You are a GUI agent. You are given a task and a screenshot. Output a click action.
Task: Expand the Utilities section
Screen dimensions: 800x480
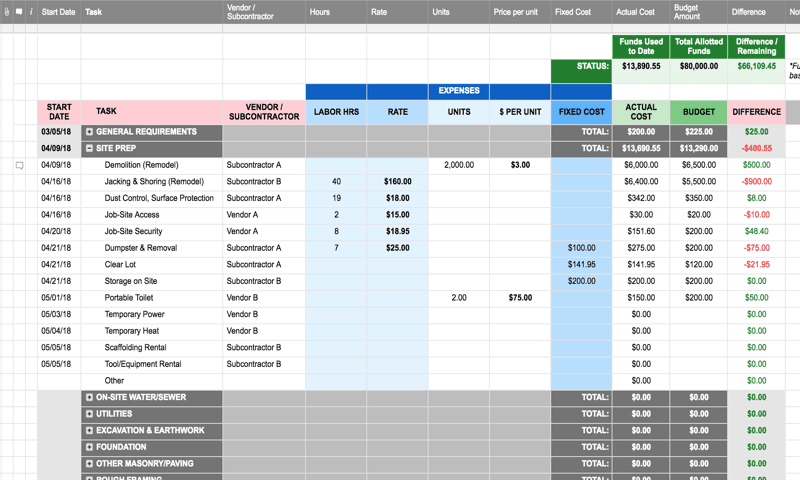pyautogui.click(x=89, y=414)
